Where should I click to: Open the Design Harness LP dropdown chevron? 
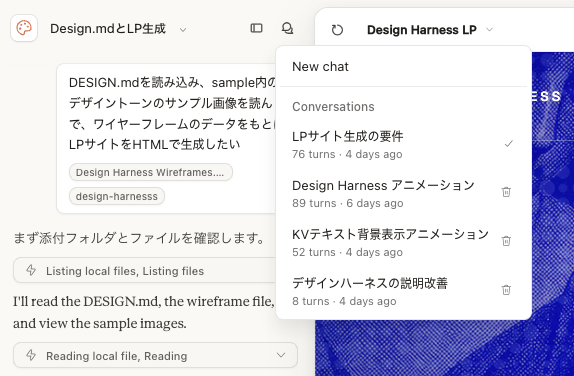[489, 30]
